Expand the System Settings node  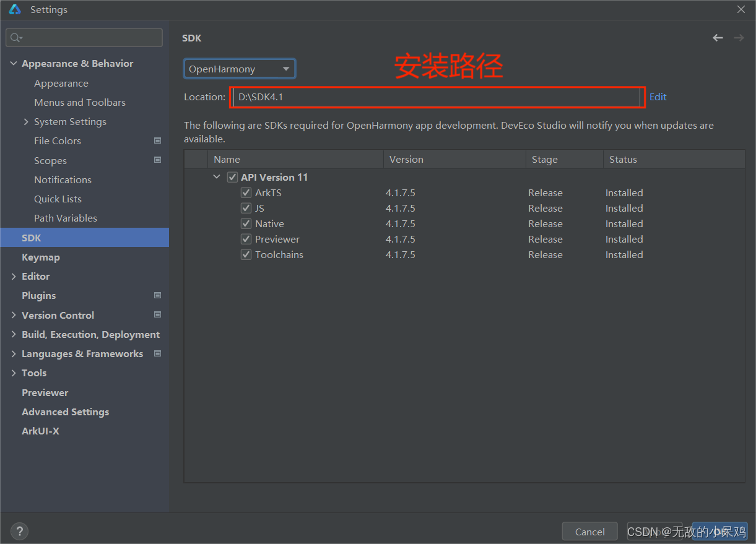[x=26, y=121]
